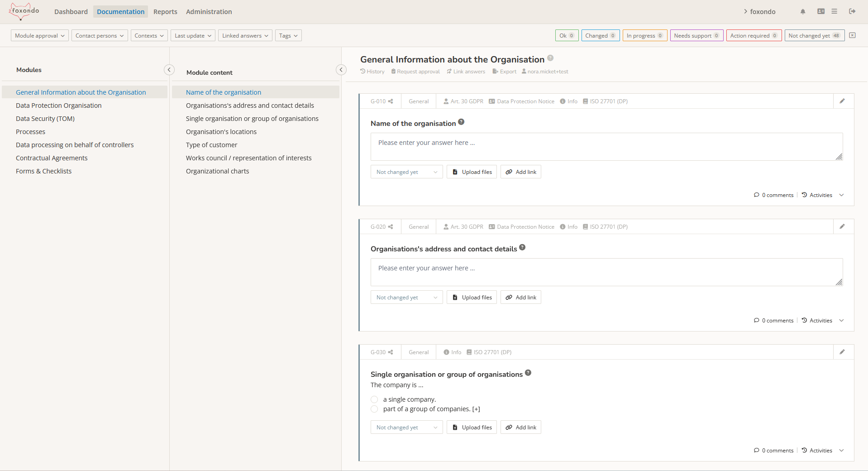This screenshot has height=471, width=868.
Task: Open the status dropdown under G-010
Action: coord(406,172)
